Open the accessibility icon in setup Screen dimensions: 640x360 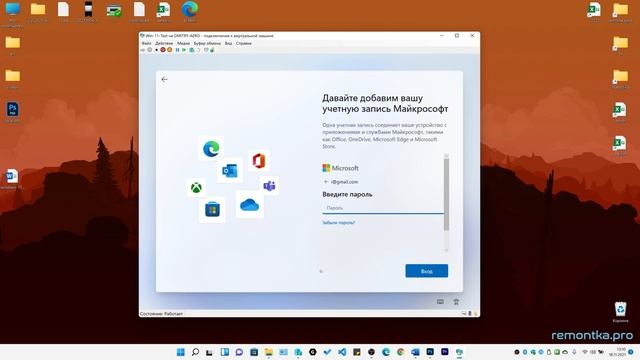[x=456, y=302]
